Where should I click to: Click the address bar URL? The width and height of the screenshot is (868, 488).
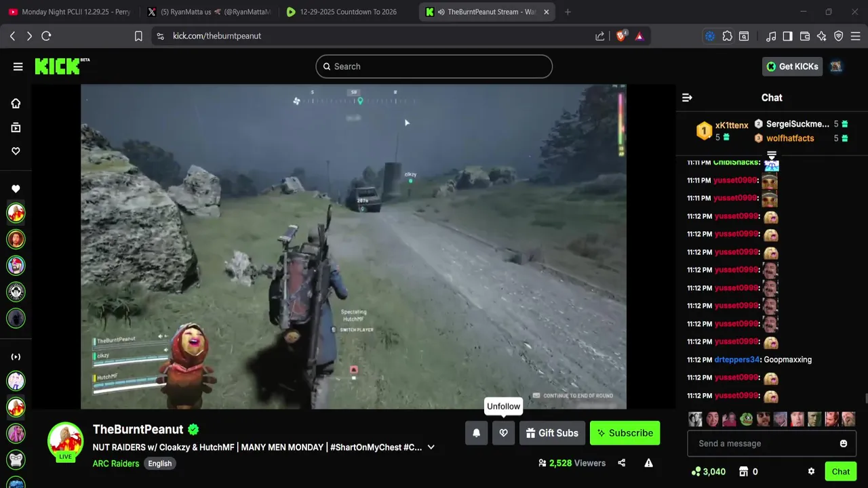tap(217, 36)
